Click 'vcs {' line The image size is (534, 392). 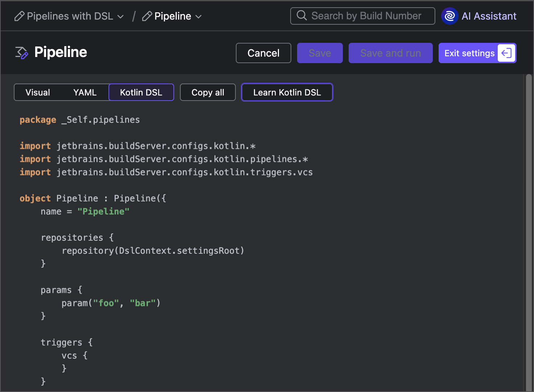pos(75,355)
